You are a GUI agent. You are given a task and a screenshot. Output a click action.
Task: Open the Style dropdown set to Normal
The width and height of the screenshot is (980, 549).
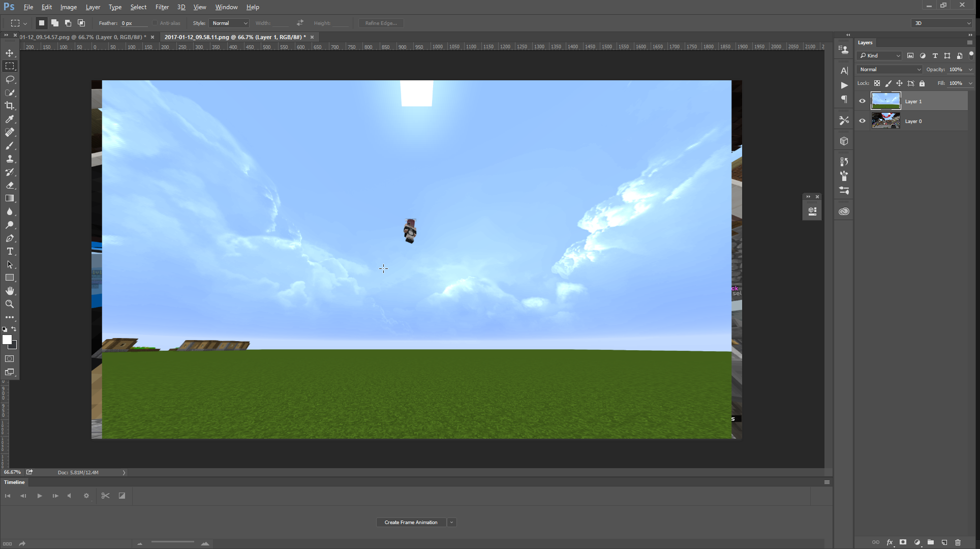pos(229,23)
